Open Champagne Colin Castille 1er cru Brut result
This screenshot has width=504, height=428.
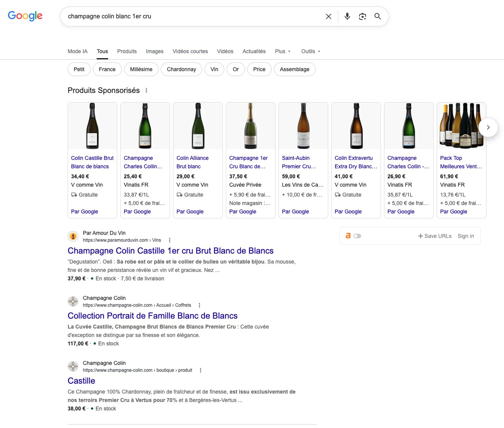[170, 251]
